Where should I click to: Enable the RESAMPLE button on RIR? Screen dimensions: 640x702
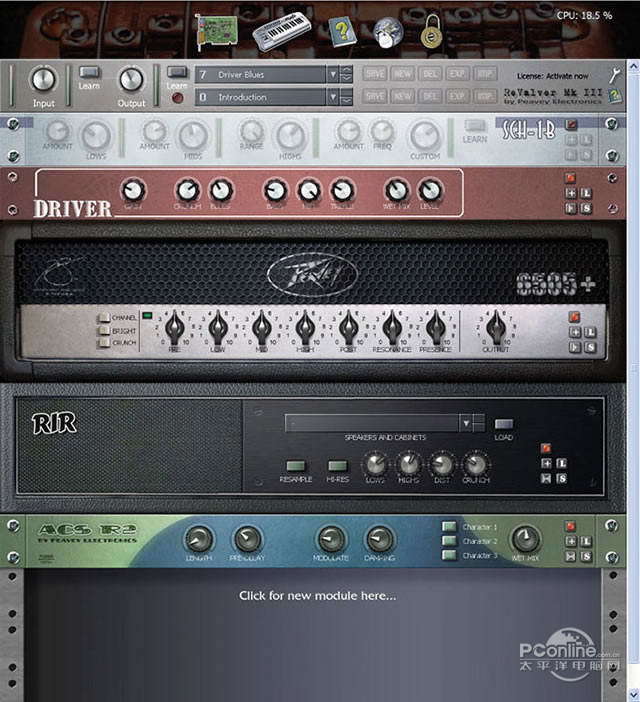296,466
